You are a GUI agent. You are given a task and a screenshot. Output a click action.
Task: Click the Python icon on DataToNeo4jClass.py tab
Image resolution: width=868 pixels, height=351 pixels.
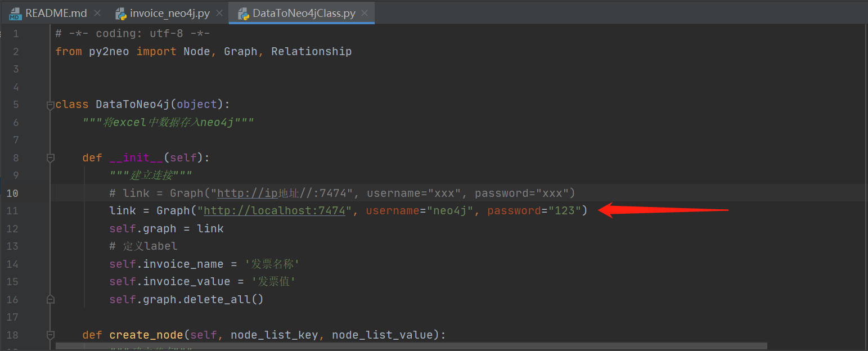point(243,12)
